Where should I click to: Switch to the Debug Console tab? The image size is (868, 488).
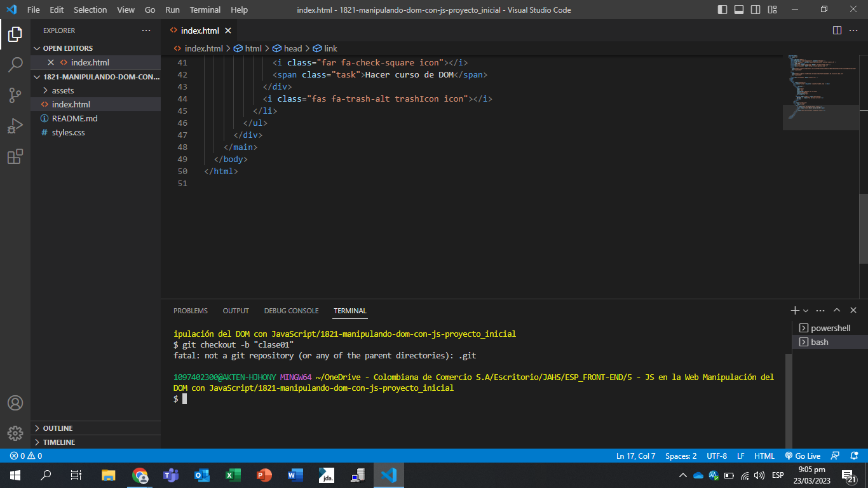291,311
